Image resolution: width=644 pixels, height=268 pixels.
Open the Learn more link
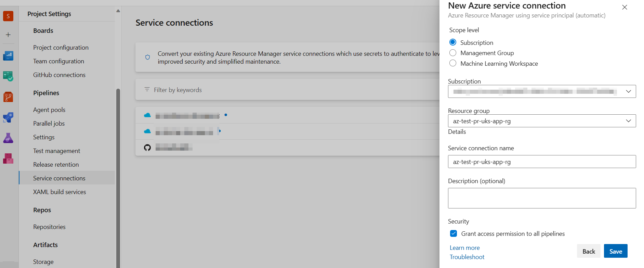coord(464,248)
